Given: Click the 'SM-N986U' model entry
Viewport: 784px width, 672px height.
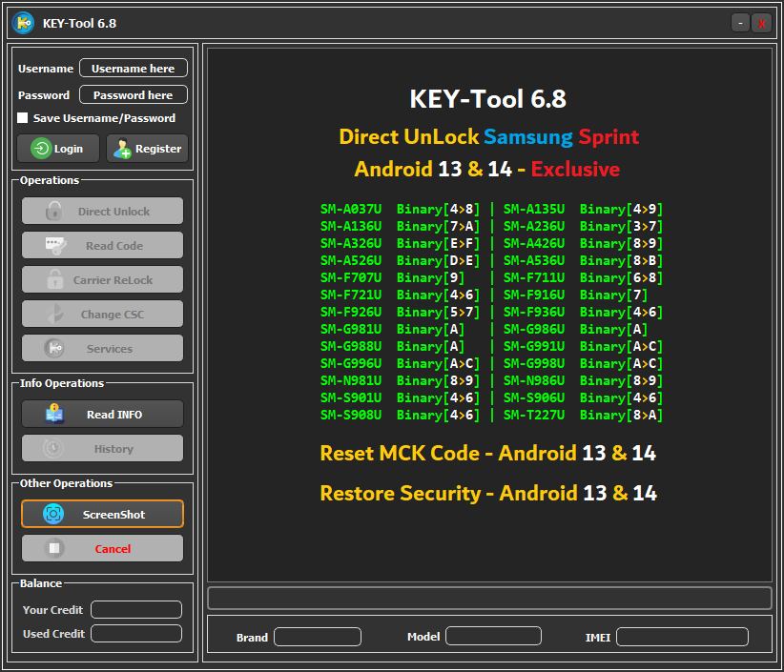Looking at the screenshot, I should pyautogui.click(x=534, y=380).
